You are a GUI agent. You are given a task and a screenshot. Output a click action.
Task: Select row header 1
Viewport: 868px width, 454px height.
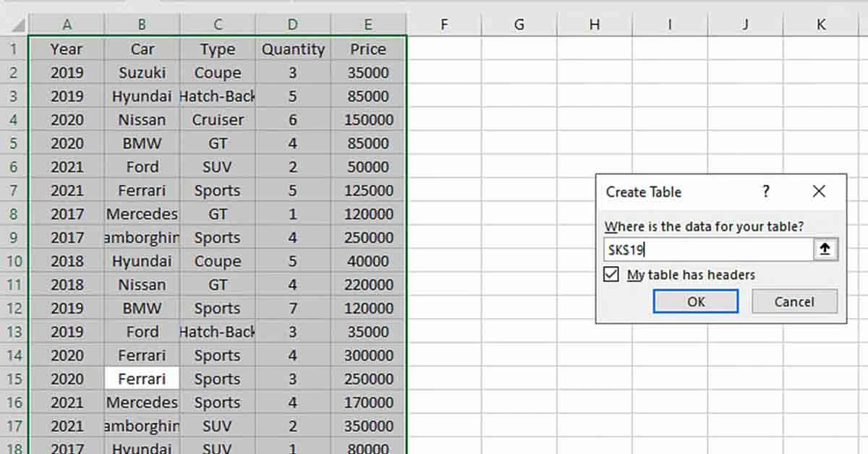click(13, 49)
